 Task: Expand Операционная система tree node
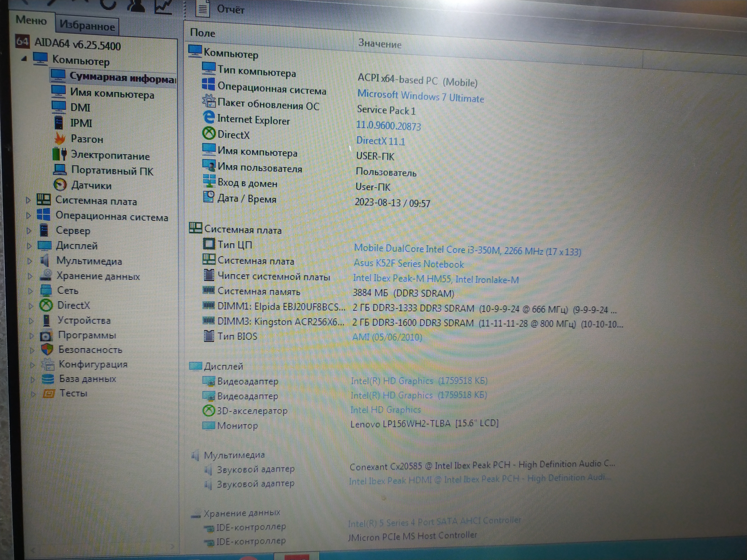point(29,215)
